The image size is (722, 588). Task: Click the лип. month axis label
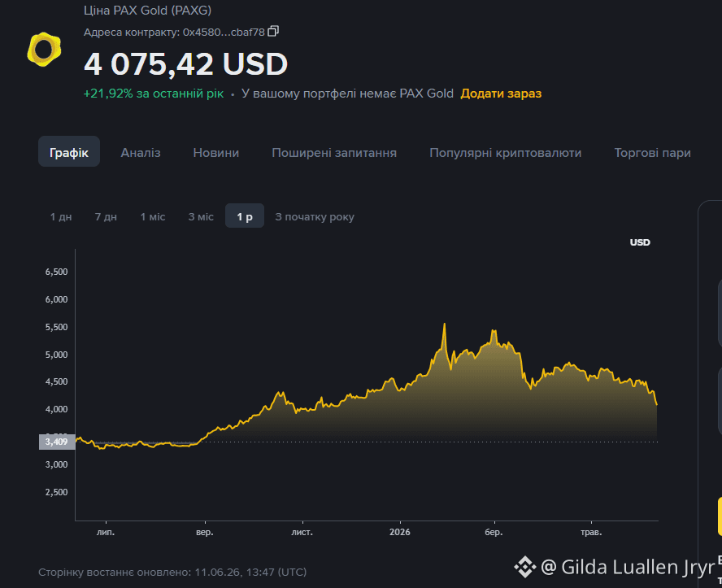click(x=106, y=532)
